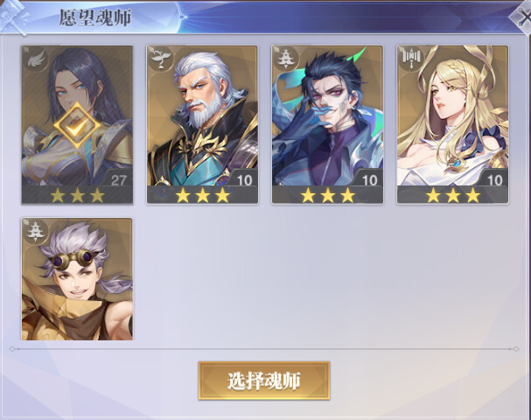531x420 pixels.
Task: Click the tower icon on goggles character card
Action: click(35, 231)
